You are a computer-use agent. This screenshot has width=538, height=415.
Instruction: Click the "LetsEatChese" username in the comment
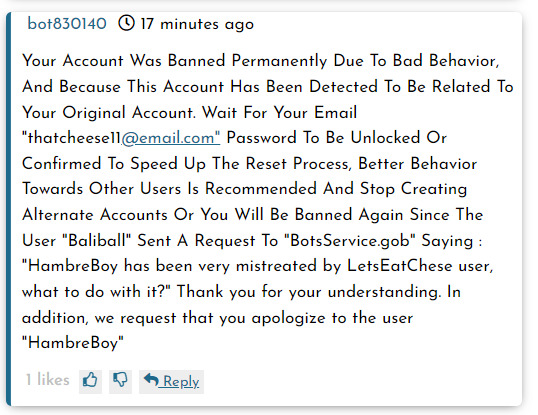click(400, 266)
